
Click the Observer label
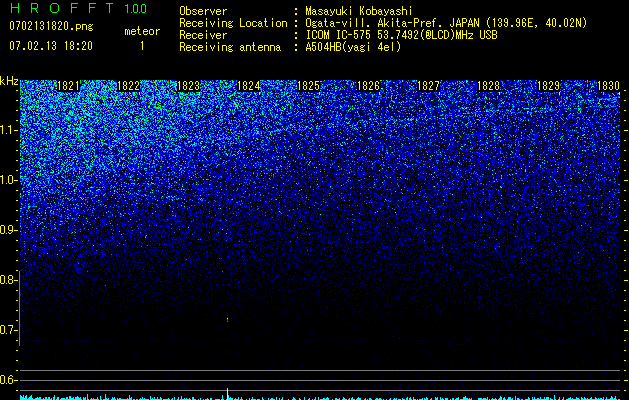[203, 11]
